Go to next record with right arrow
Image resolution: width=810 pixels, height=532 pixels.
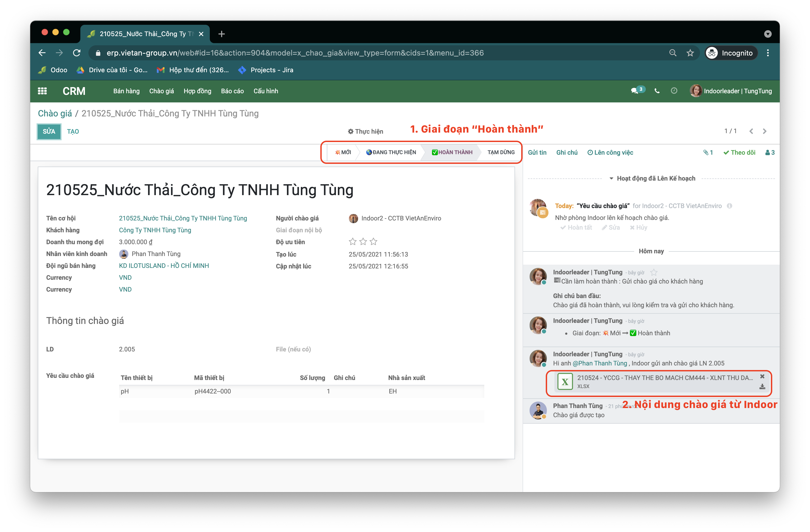[765, 131]
